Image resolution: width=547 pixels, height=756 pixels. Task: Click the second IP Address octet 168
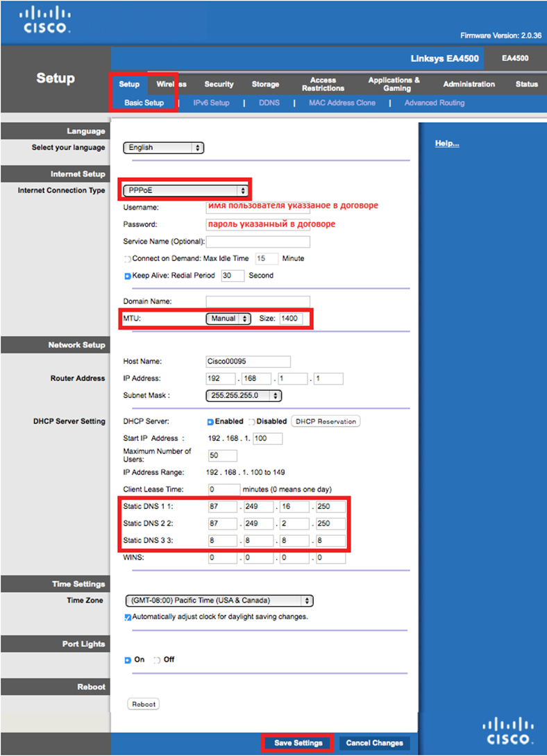(x=257, y=378)
